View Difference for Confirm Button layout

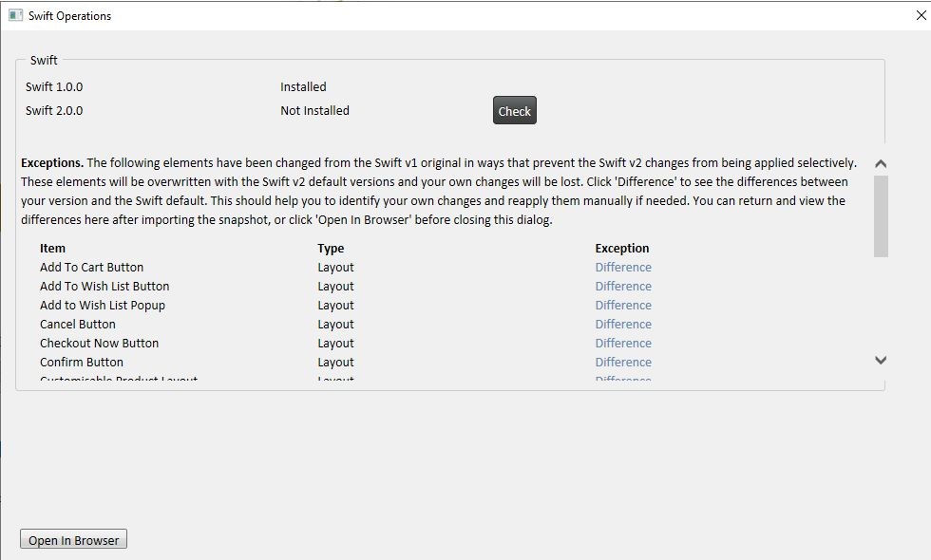click(x=623, y=363)
